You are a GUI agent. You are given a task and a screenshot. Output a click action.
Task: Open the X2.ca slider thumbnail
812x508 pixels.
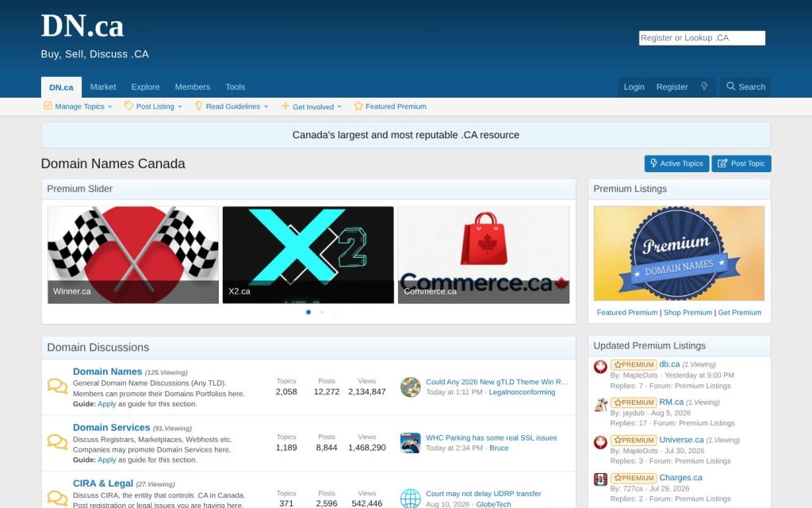click(x=308, y=255)
